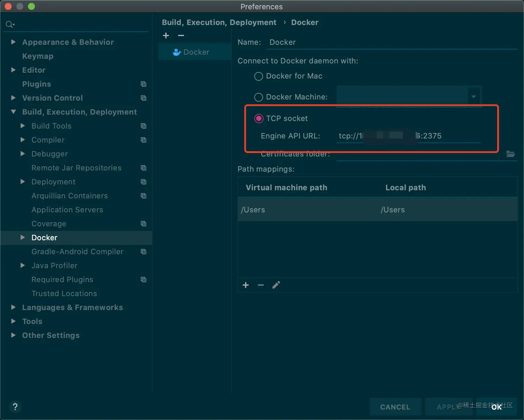
Task: Add a new path mapping
Action: pos(246,285)
